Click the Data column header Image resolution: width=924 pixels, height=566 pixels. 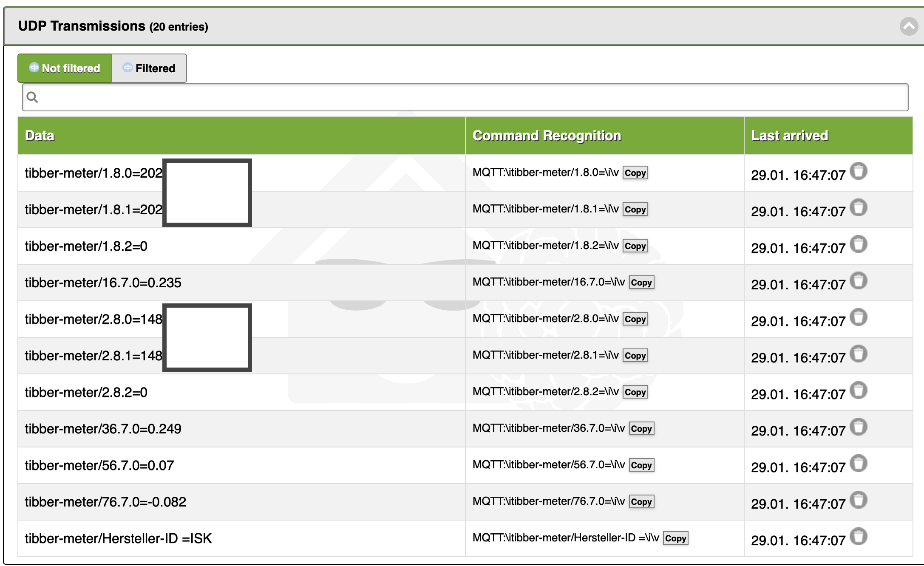point(40,136)
